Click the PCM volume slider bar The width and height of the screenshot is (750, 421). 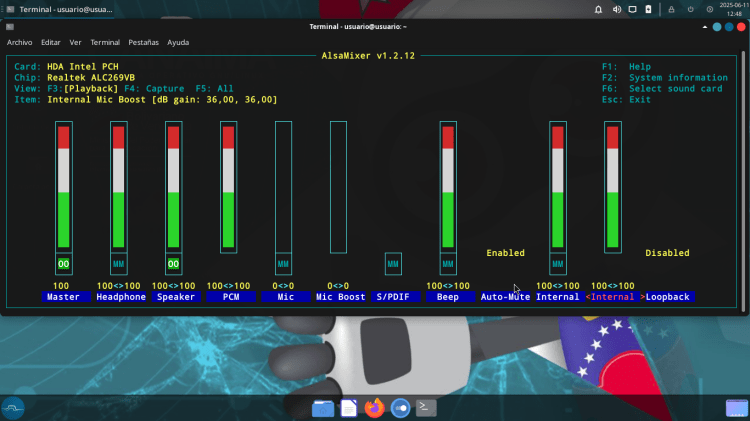point(228,187)
